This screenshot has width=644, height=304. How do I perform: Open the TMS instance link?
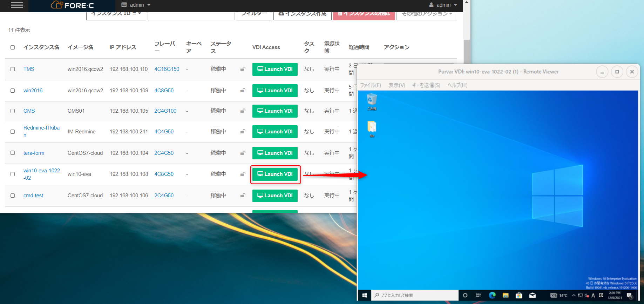pos(29,69)
